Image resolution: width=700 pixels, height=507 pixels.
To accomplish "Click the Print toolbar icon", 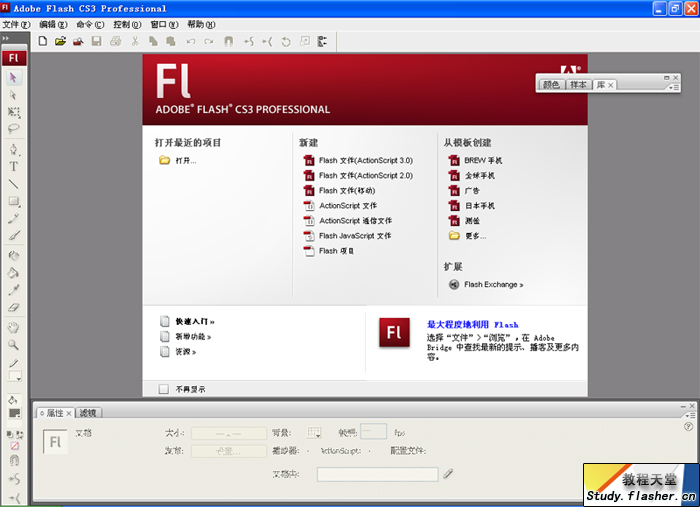I will click(x=116, y=42).
